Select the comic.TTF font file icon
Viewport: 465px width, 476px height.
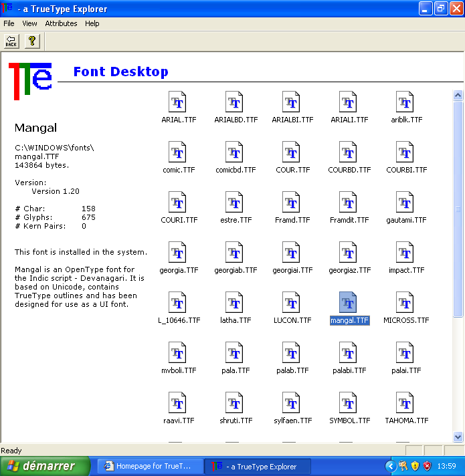(178, 153)
